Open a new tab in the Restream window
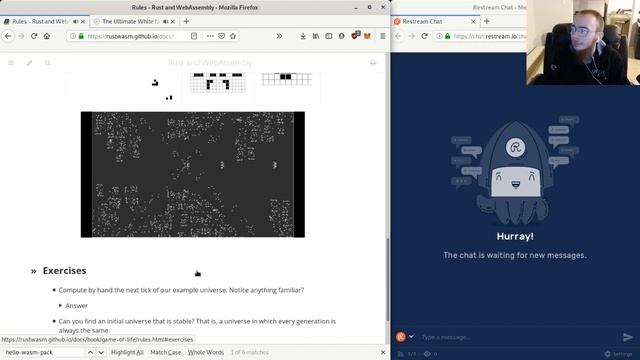This screenshot has width=640, height=360. [x=487, y=21]
